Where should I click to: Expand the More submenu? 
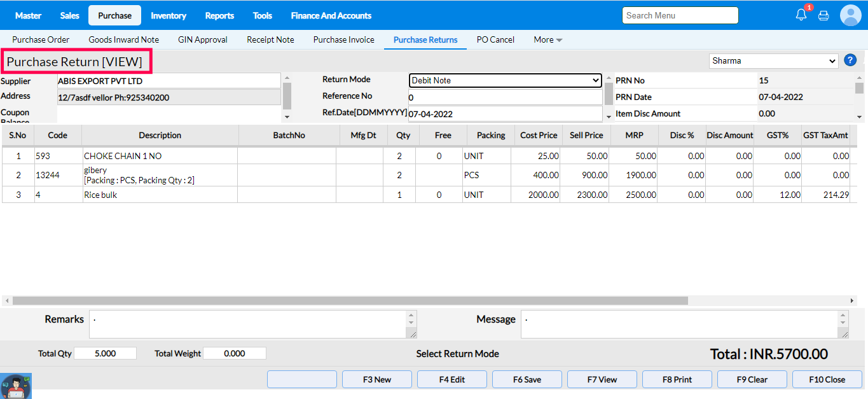(x=548, y=39)
